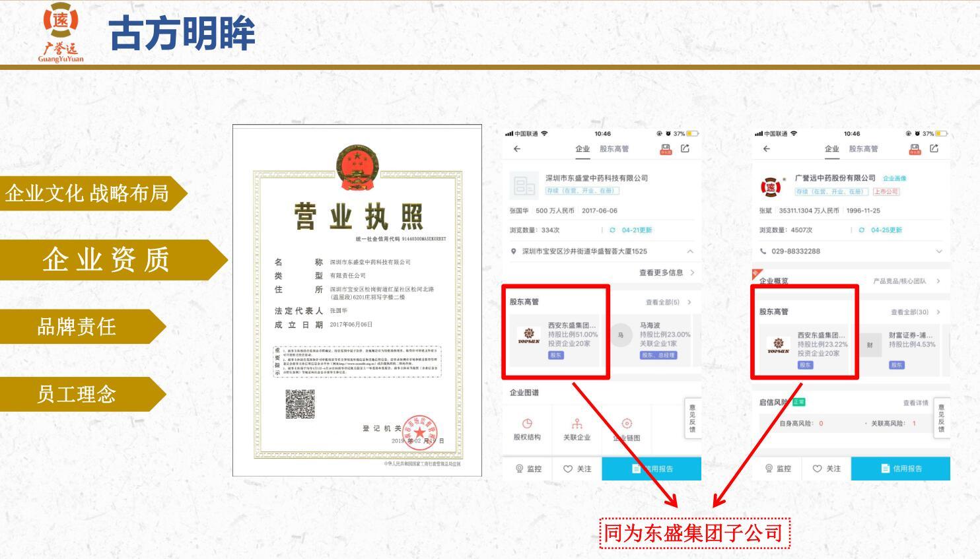Go to 企业文化 战略布局 section
Image resolution: width=980 pixels, height=559 pixels.
[93, 193]
